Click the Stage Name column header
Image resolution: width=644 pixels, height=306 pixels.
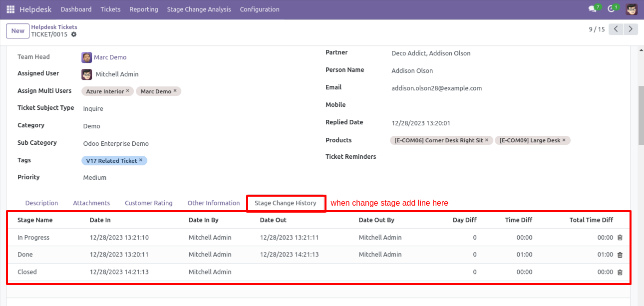click(35, 220)
